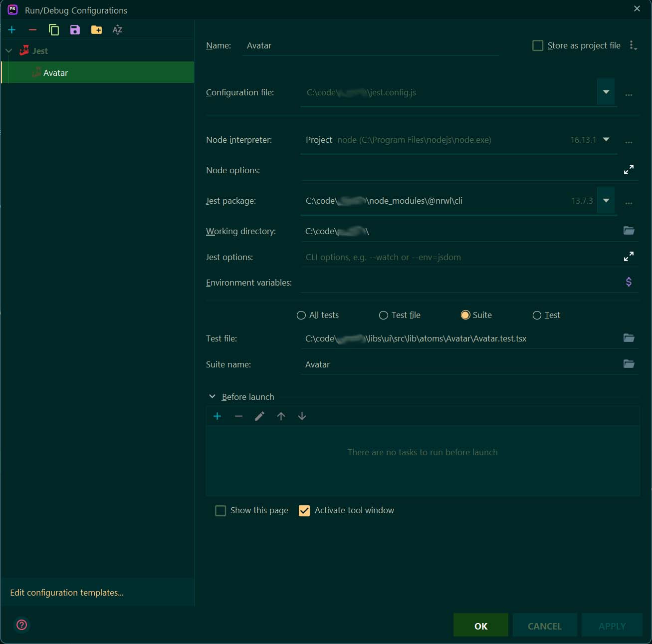This screenshot has height=644, width=652.
Task: Expand the Node options field
Action: pyautogui.click(x=629, y=170)
